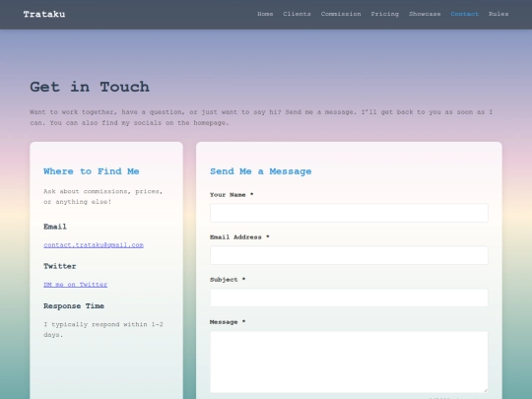Select the Contact nav item
532x399 pixels.
click(464, 14)
